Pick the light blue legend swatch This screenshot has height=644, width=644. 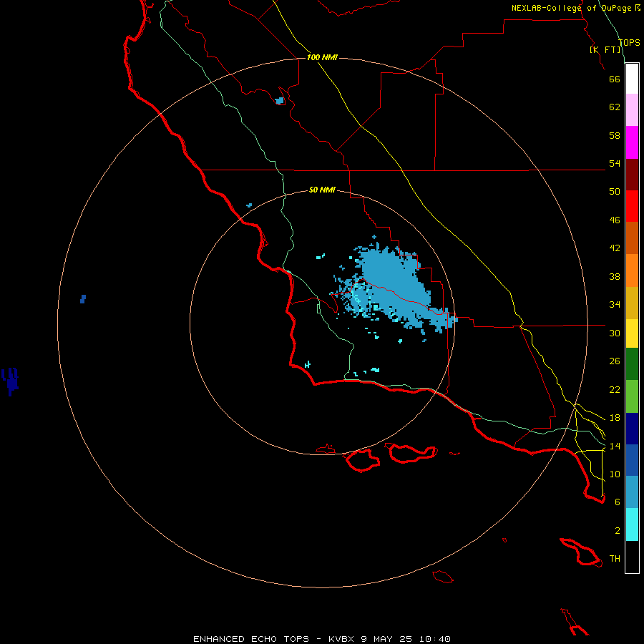[x=632, y=492]
